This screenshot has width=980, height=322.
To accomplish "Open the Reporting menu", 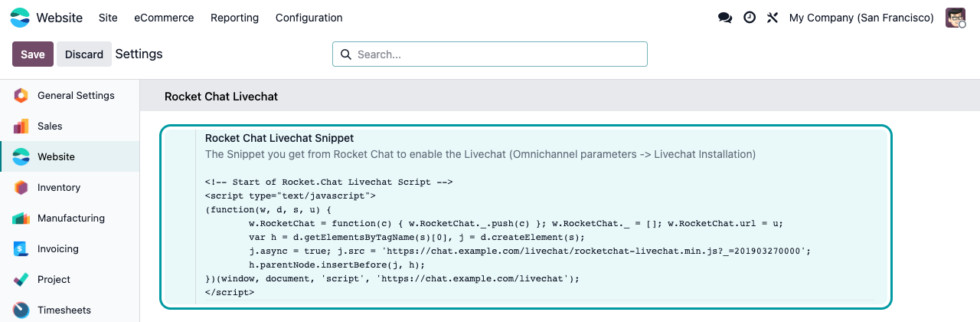I will [234, 18].
